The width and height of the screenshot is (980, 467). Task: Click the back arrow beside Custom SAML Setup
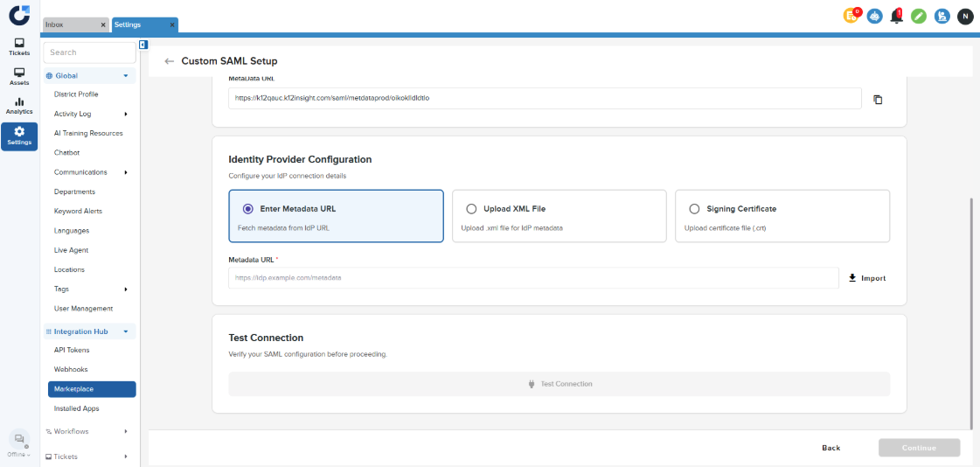pyautogui.click(x=169, y=61)
